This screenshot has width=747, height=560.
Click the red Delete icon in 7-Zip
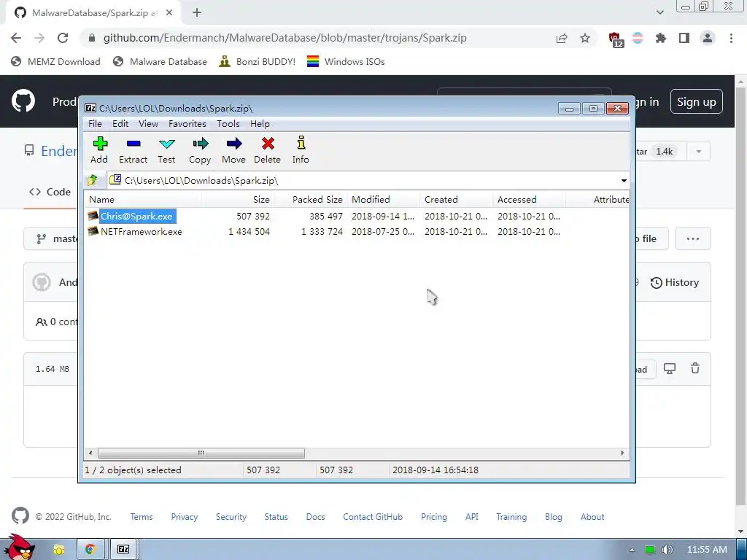pyautogui.click(x=267, y=150)
